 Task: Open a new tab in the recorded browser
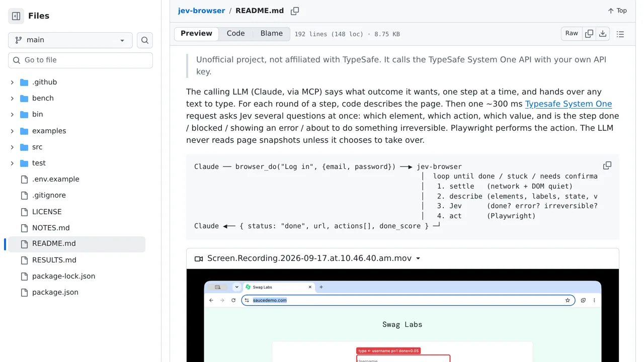(x=321, y=287)
